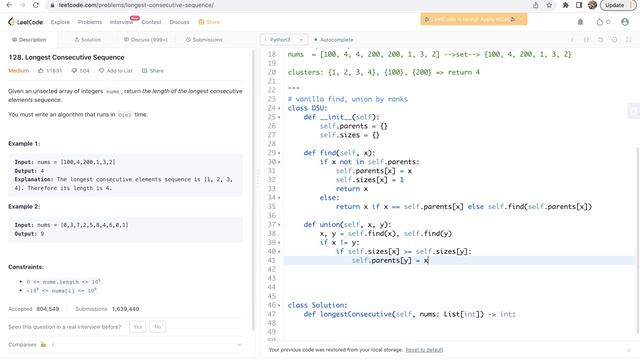Click the 'class DSU:' code line
Image resolution: width=640 pixels, height=360 pixels.
pyautogui.click(x=307, y=108)
